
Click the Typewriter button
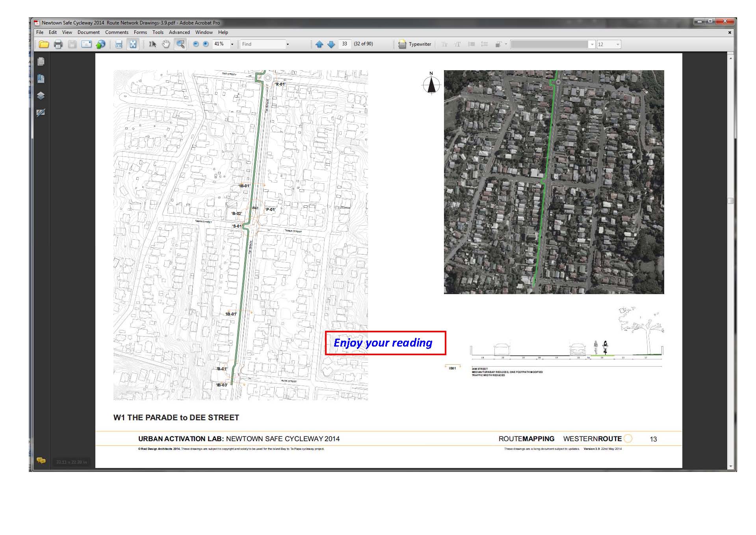[415, 44]
